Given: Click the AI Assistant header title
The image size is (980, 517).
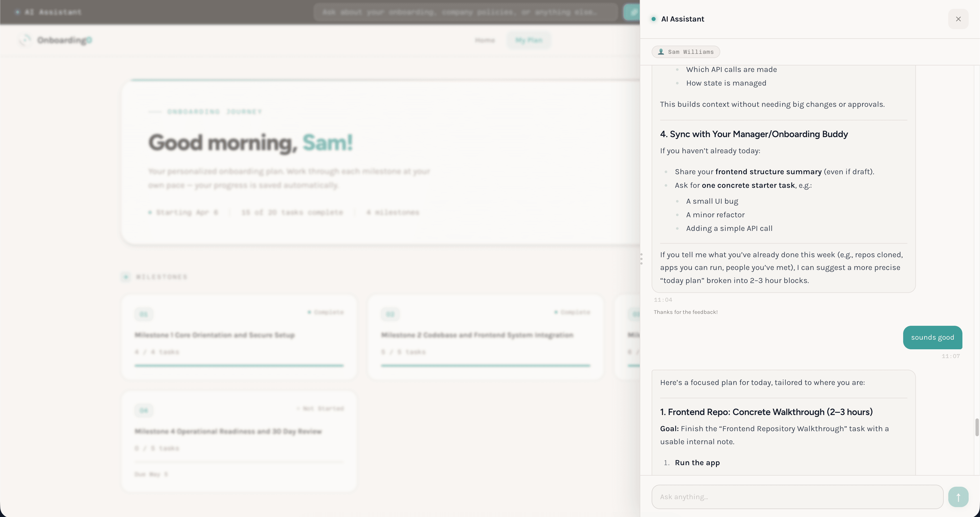Looking at the screenshot, I should [x=682, y=19].
